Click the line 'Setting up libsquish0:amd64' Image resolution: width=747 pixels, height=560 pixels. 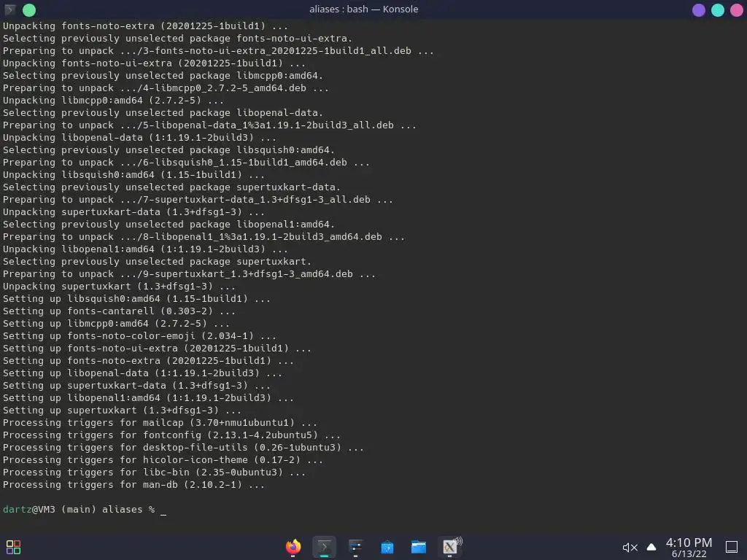136,298
